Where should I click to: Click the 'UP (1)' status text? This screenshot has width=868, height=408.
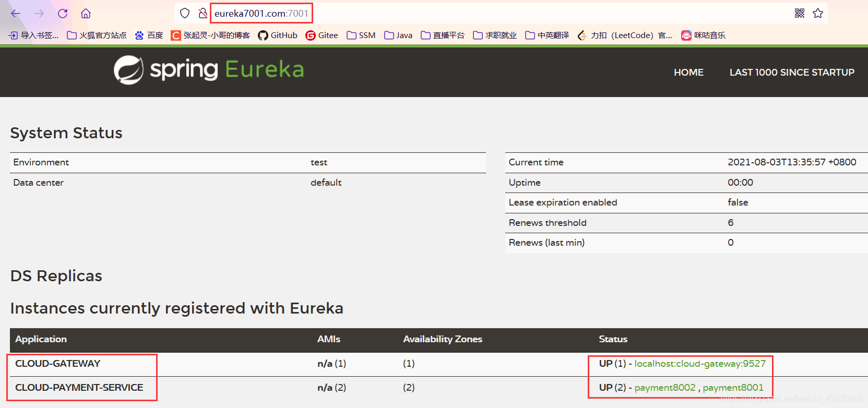612,364
